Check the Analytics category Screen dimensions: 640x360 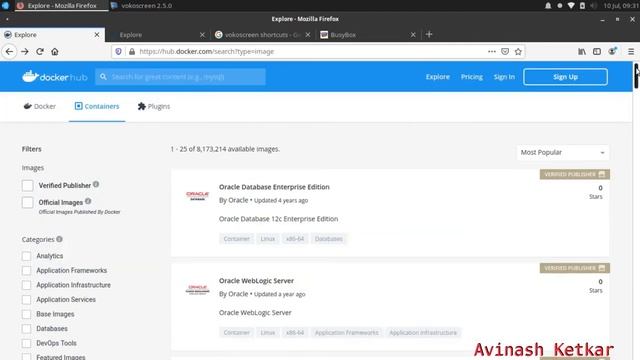tap(27, 256)
